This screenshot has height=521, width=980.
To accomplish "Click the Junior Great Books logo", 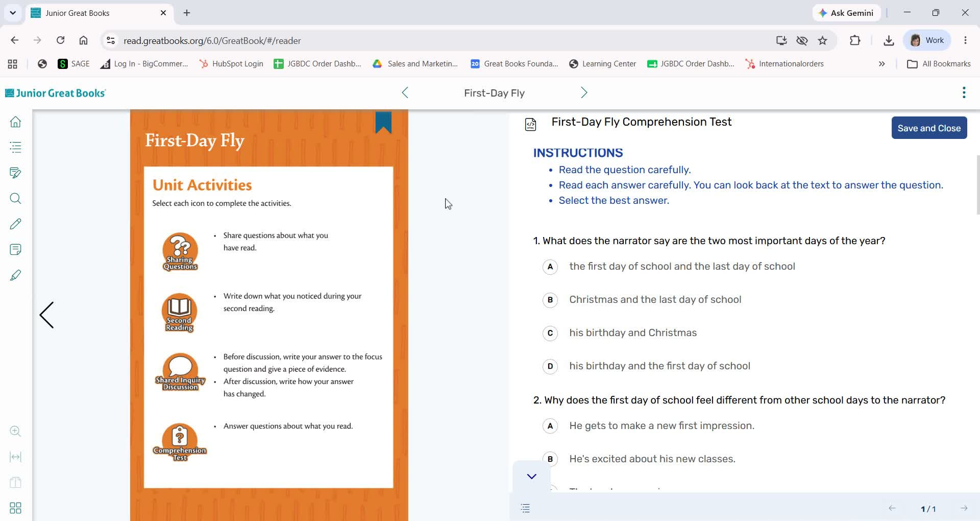I will coord(56,93).
